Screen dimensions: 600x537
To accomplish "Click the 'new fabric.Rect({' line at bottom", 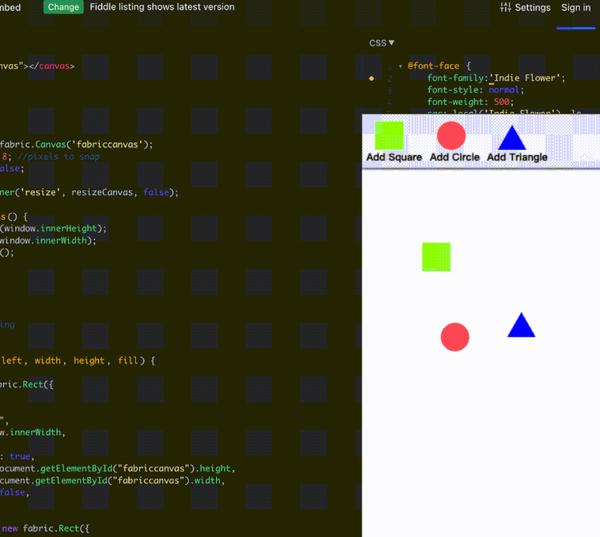I will (x=45, y=529).
